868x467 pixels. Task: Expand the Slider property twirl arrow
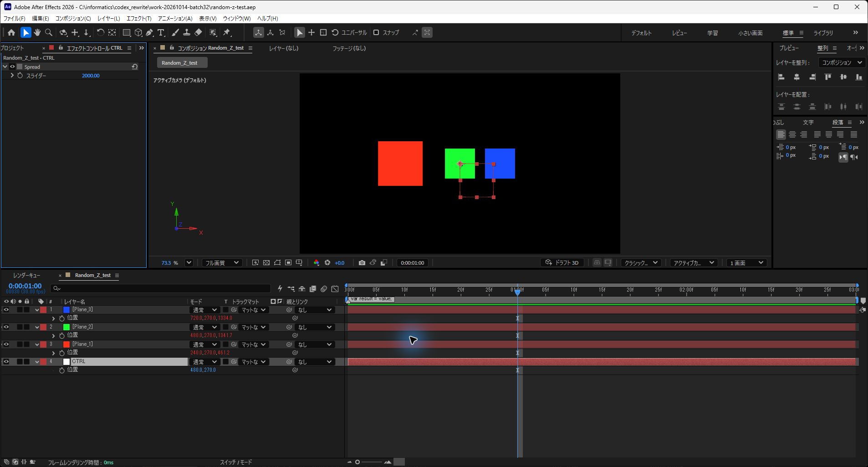click(x=12, y=76)
